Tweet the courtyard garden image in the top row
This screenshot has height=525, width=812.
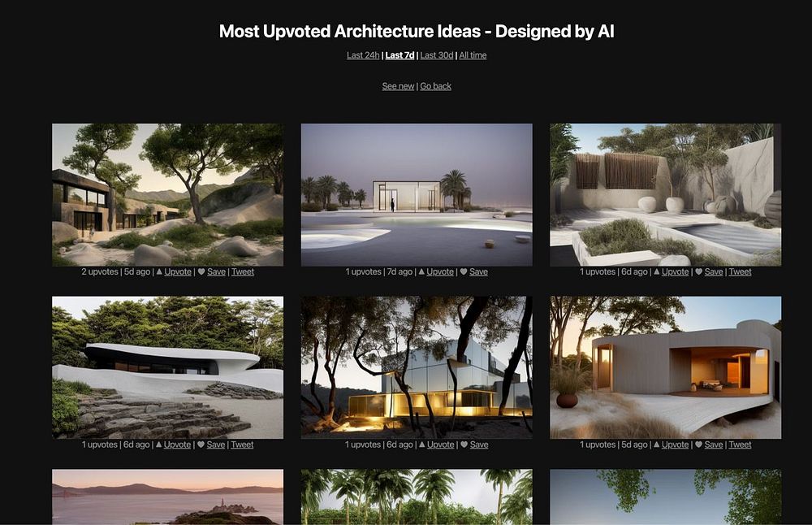pyautogui.click(x=740, y=271)
